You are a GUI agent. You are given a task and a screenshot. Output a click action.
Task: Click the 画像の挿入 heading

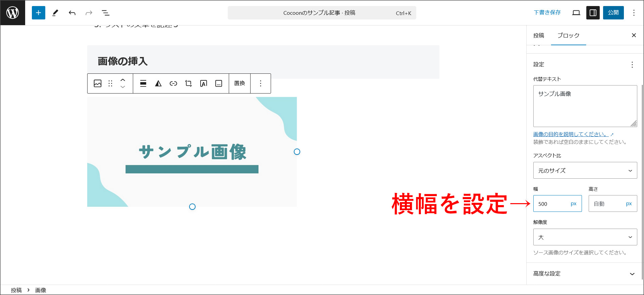click(123, 61)
